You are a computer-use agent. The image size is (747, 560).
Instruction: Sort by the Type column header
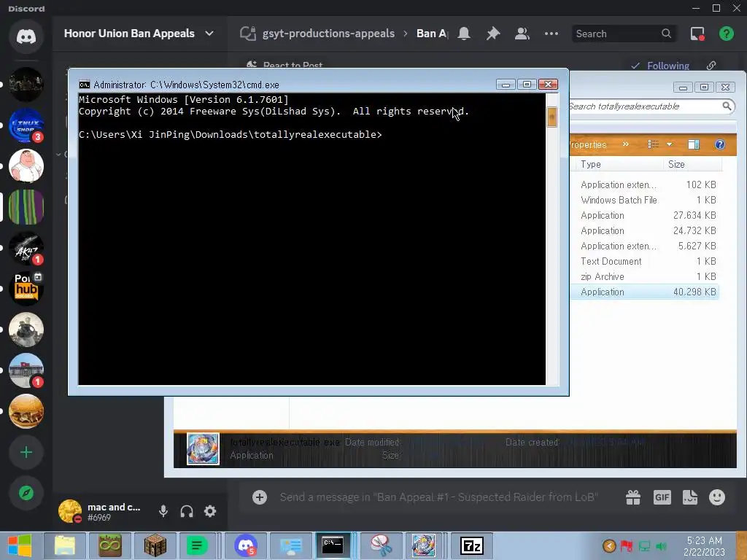coord(618,164)
